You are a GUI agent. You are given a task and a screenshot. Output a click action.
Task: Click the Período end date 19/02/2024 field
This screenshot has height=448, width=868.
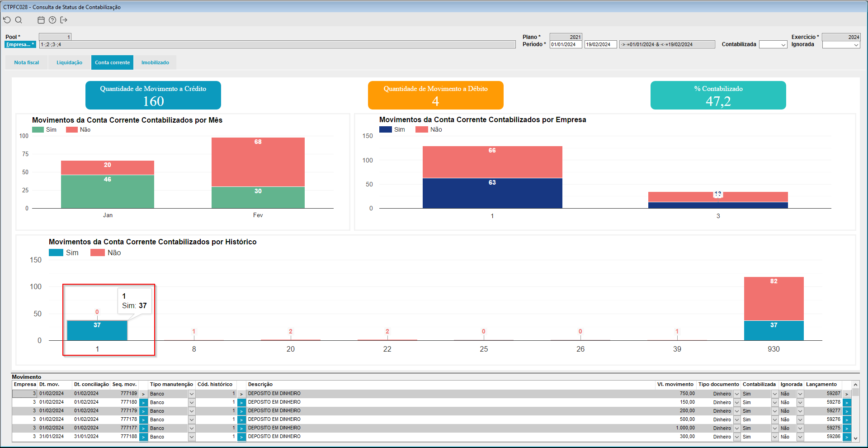[601, 44]
